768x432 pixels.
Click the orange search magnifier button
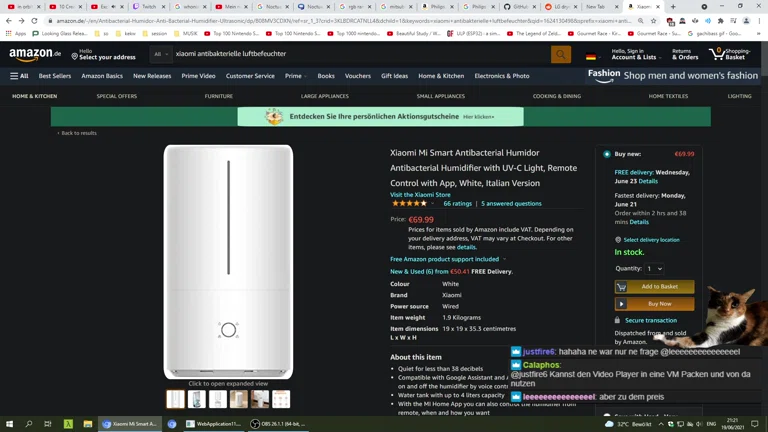(561, 54)
